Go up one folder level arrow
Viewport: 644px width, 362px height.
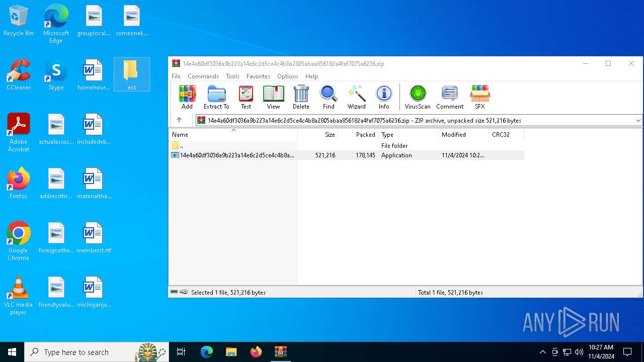tap(179, 120)
